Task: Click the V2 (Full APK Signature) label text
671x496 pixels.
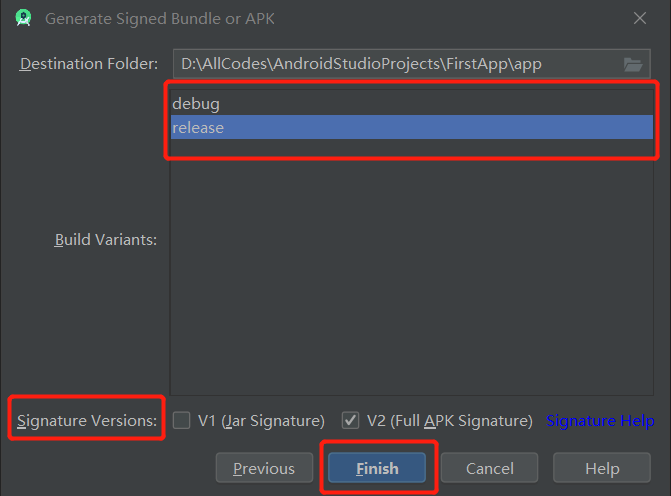Action: (450, 421)
